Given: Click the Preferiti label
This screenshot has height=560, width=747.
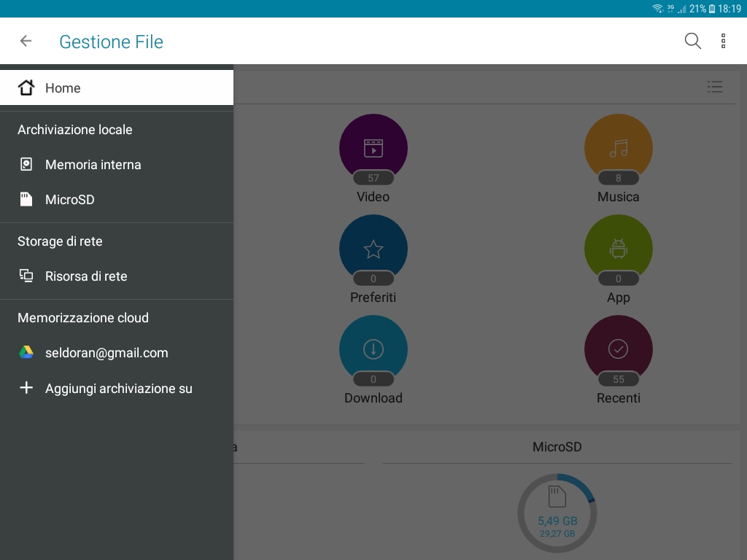Looking at the screenshot, I should tap(373, 297).
